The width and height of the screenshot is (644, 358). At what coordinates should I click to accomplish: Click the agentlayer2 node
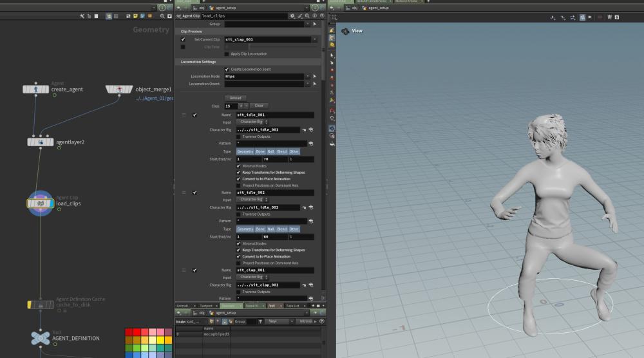(40, 142)
